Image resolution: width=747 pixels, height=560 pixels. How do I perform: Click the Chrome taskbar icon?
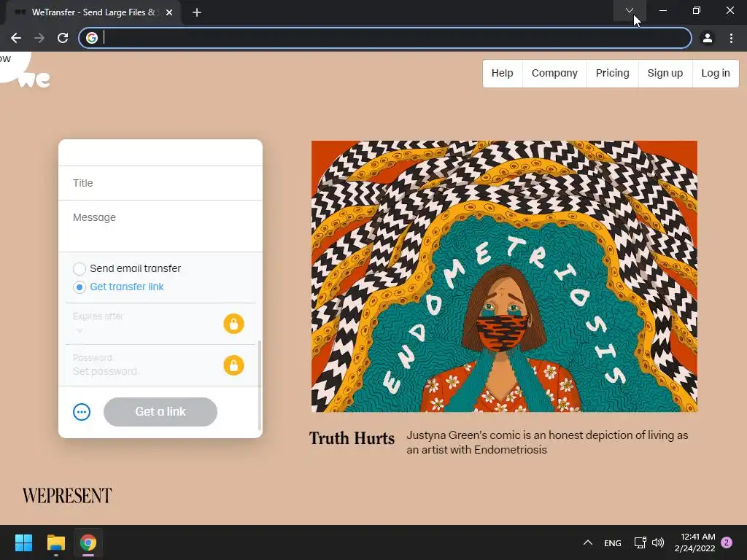click(88, 542)
